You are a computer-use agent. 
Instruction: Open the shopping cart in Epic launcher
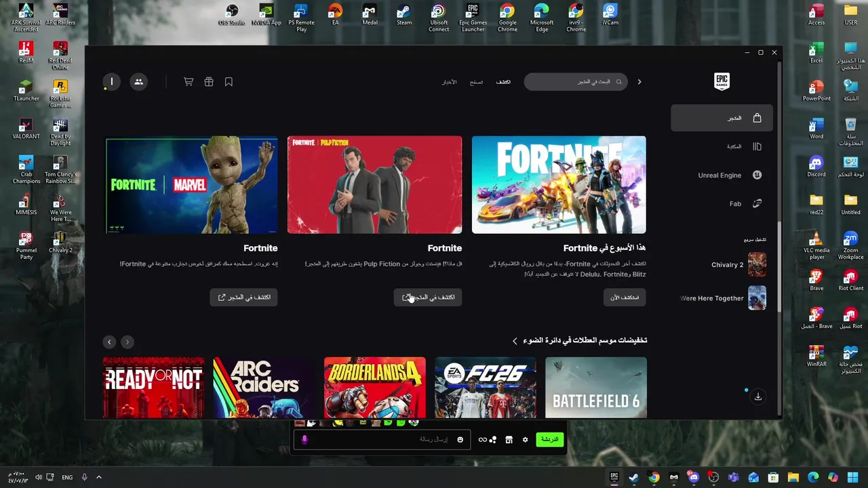[x=189, y=82]
